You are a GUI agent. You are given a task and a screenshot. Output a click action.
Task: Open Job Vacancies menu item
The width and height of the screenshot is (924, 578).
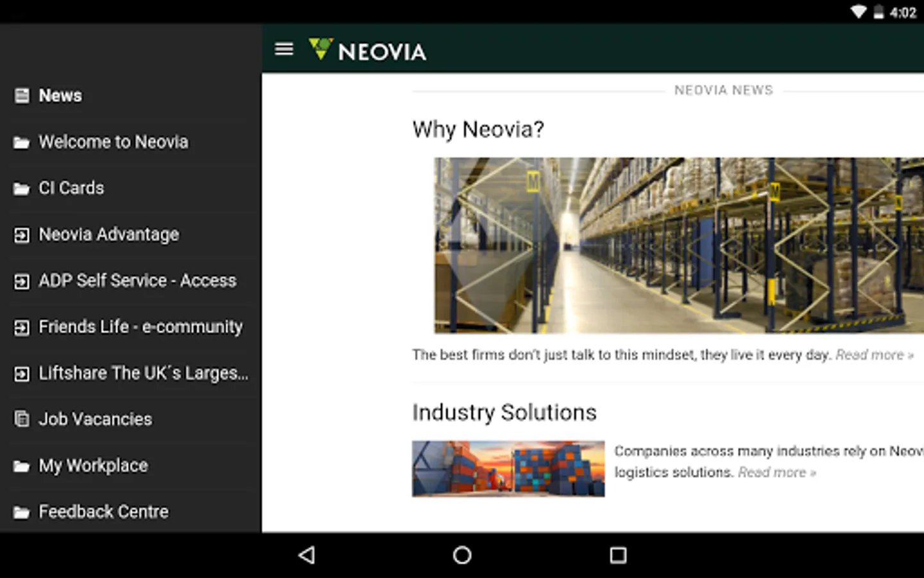[130, 419]
